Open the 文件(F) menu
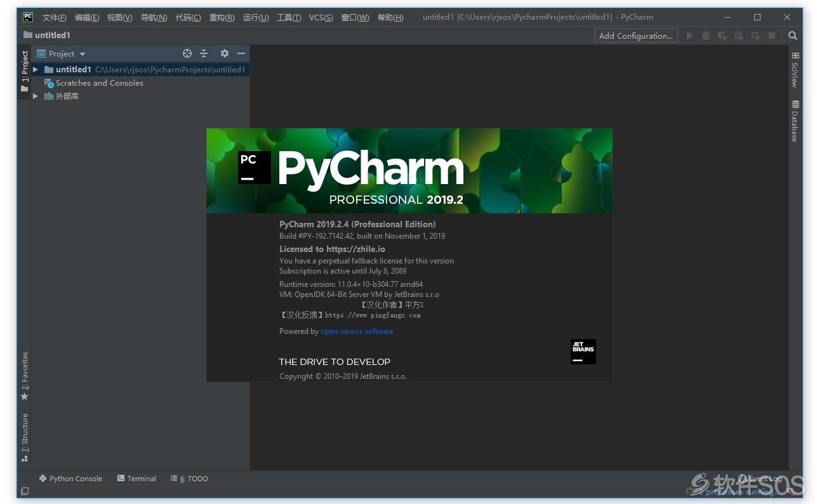Image resolution: width=817 pixels, height=504 pixels. coord(54,18)
